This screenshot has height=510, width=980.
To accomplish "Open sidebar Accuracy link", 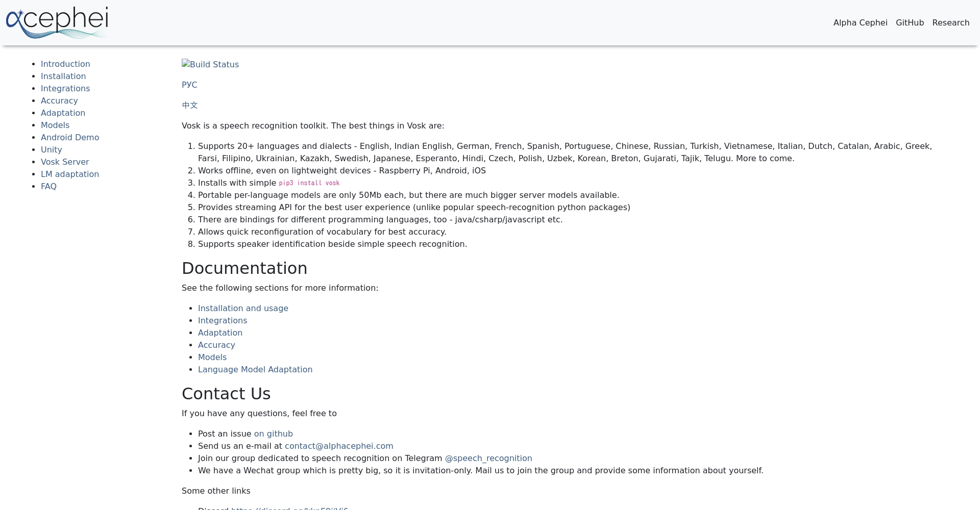I will point(59,100).
